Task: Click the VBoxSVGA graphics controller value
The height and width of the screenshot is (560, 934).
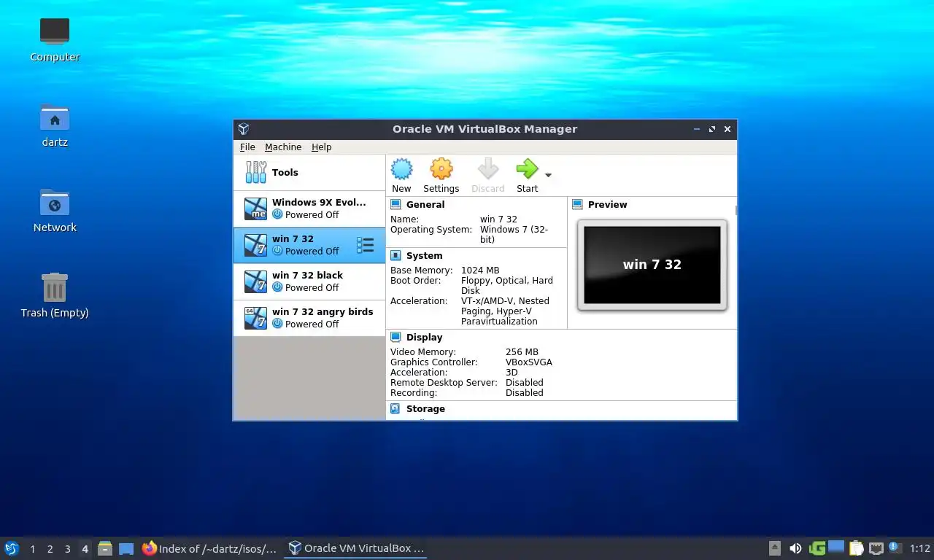Action: point(529,362)
